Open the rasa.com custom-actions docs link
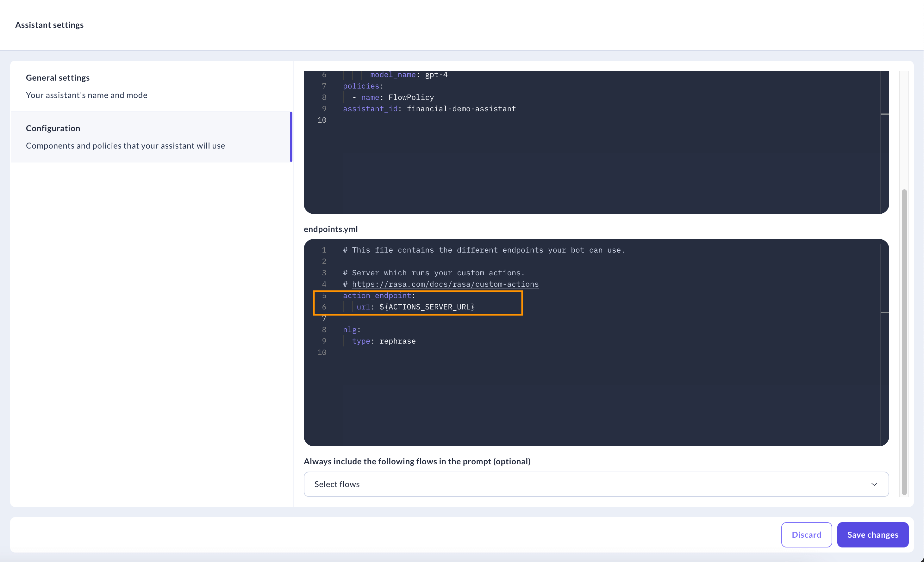 445,284
